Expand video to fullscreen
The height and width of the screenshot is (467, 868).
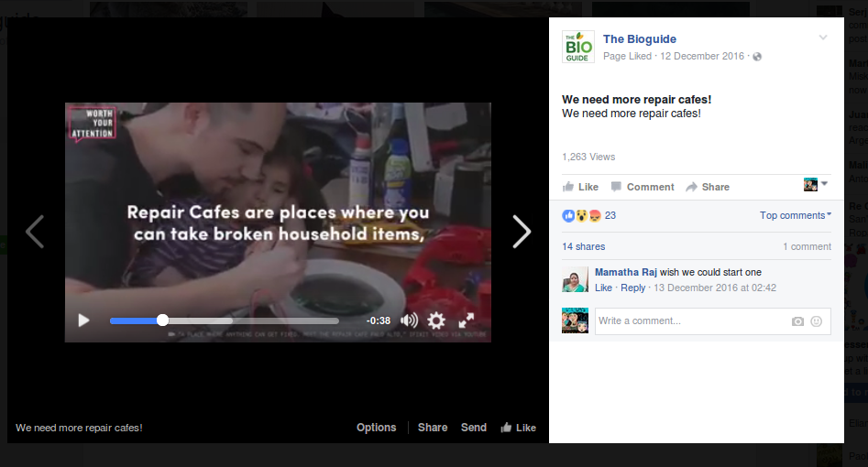point(466,320)
